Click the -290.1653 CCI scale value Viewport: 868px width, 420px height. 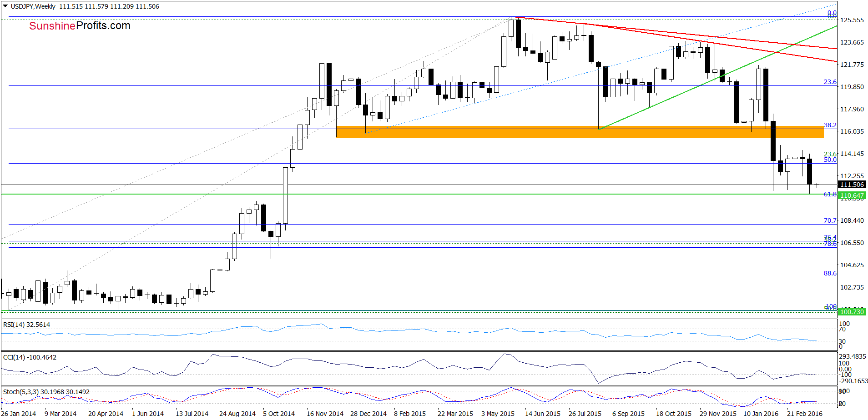[853, 381]
